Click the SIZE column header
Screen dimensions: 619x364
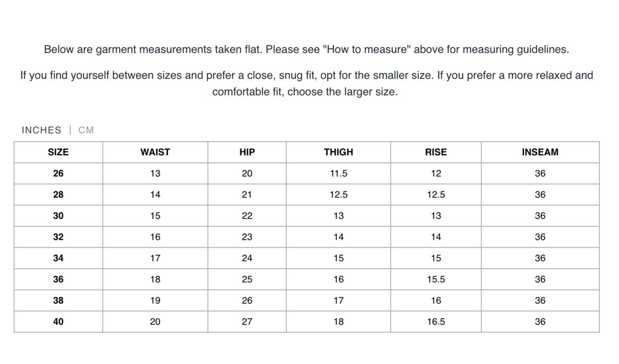58,152
